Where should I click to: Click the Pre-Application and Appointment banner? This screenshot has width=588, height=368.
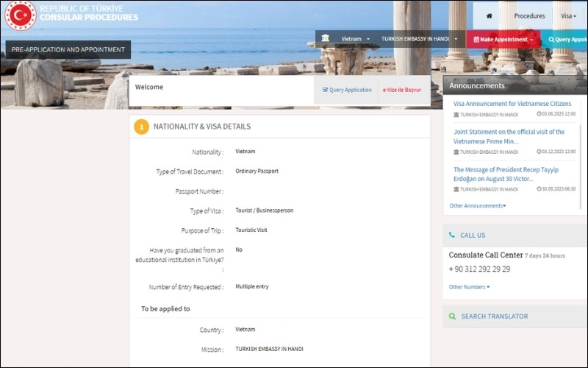[68, 50]
